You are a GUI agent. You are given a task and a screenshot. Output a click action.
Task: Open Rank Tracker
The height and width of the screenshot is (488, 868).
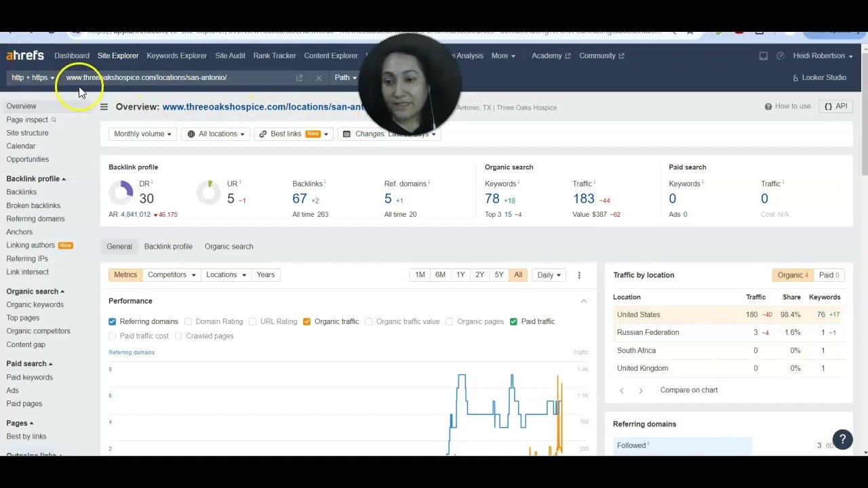point(275,56)
